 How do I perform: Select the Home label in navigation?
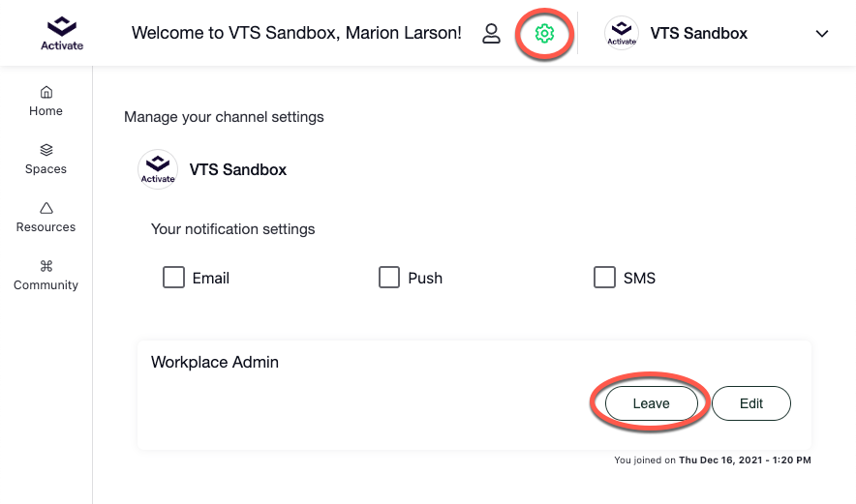coord(46,110)
